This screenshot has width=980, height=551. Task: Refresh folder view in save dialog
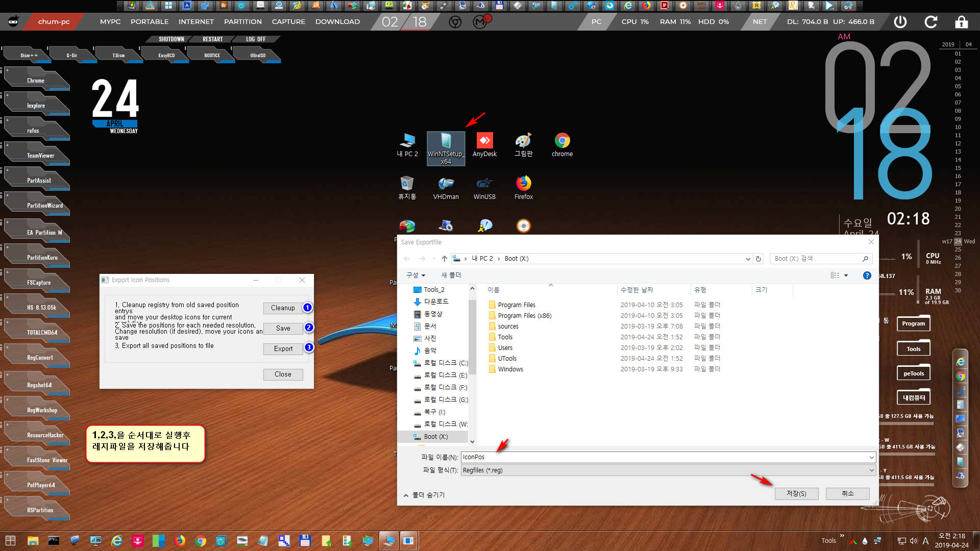pyautogui.click(x=758, y=259)
